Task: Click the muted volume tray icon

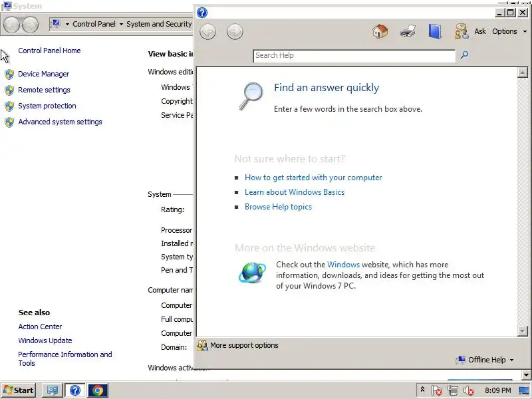Action: coord(469,390)
